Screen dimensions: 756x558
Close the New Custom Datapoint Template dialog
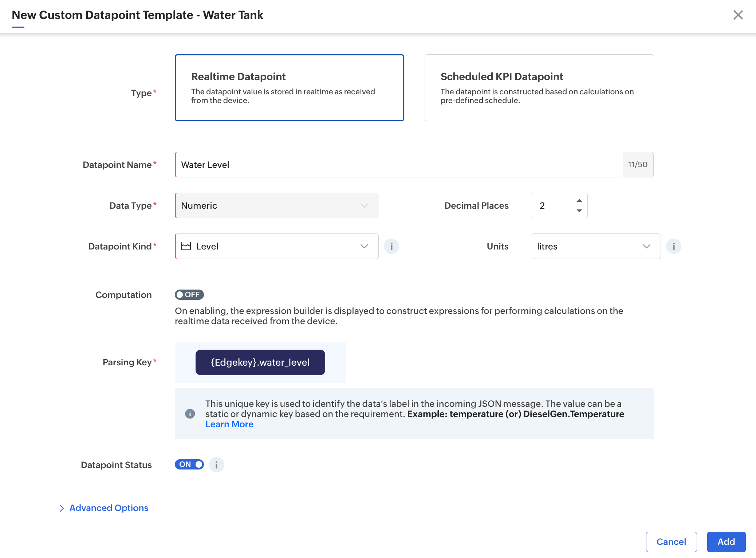(x=738, y=15)
